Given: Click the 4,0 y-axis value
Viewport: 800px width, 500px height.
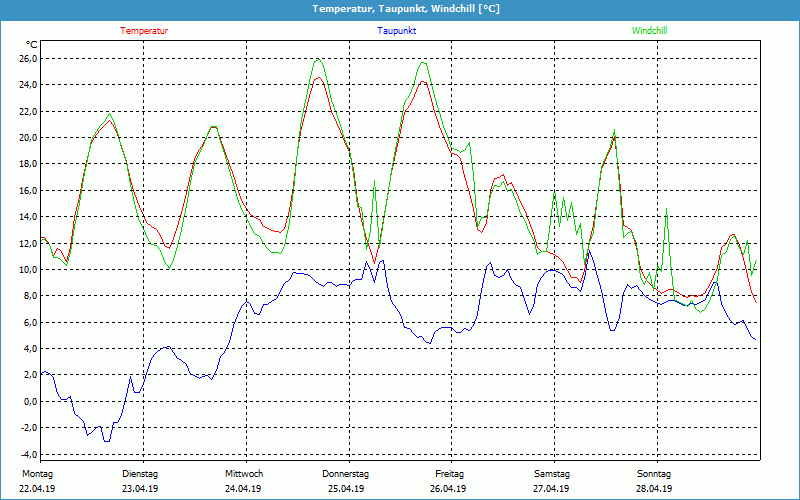Looking at the screenshot, I should click(30, 348).
